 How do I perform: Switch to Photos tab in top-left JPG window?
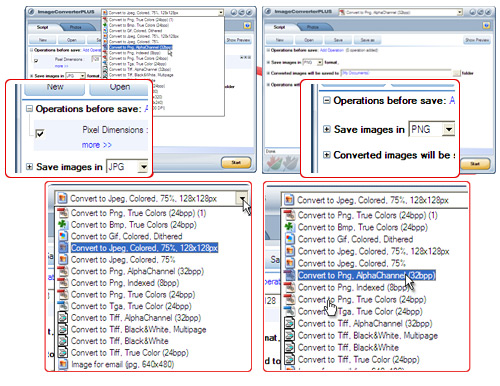coord(76,27)
